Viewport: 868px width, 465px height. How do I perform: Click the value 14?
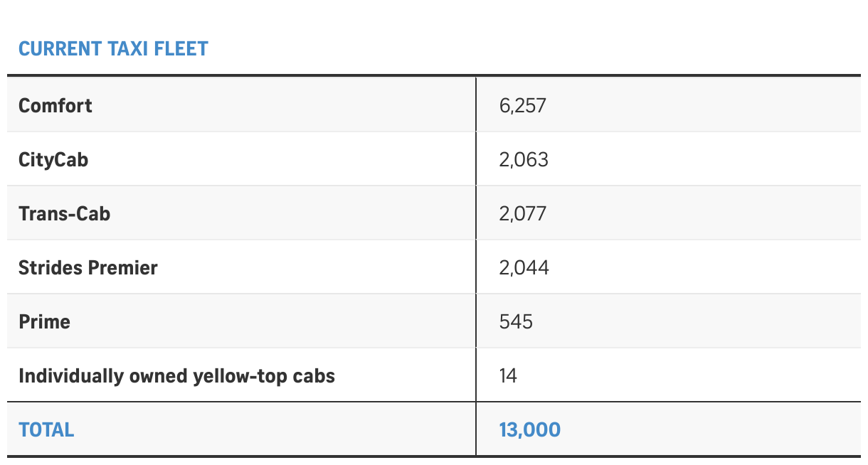click(x=508, y=376)
